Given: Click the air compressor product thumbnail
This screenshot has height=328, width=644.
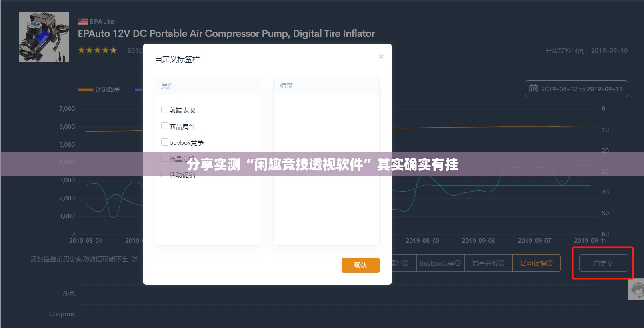Looking at the screenshot, I should pyautogui.click(x=44, y=37).
